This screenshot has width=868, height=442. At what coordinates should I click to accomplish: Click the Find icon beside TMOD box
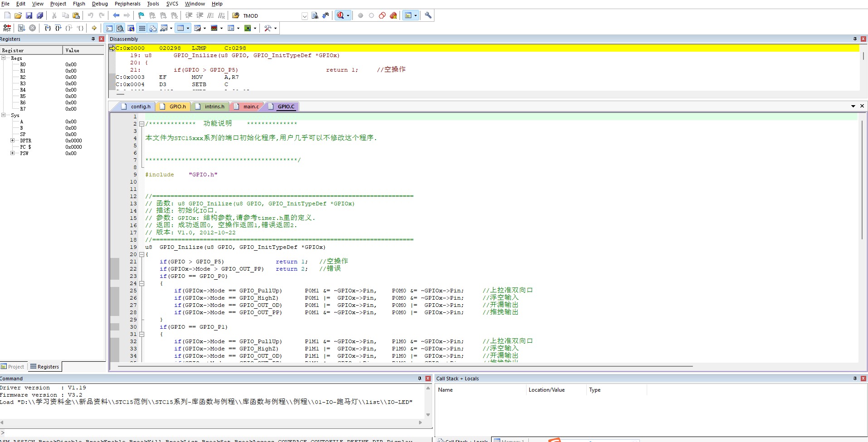pyautogui.click(x=315, y=15)
